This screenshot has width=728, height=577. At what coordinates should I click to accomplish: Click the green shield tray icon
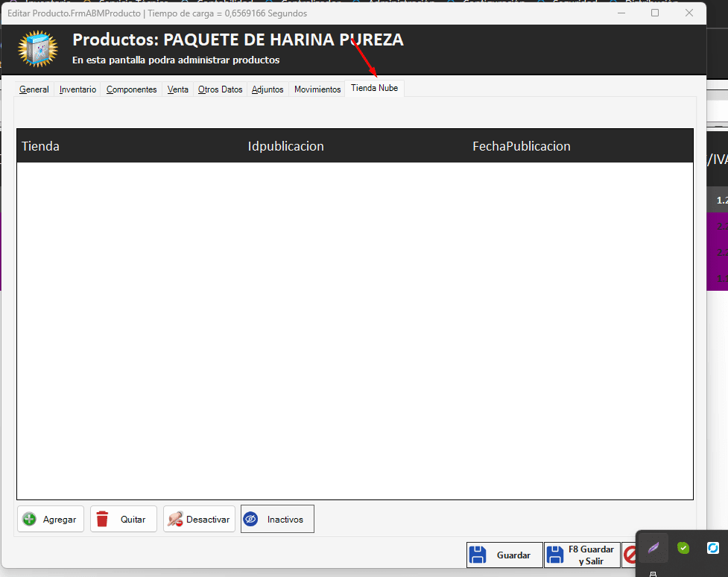click(683, 548)
